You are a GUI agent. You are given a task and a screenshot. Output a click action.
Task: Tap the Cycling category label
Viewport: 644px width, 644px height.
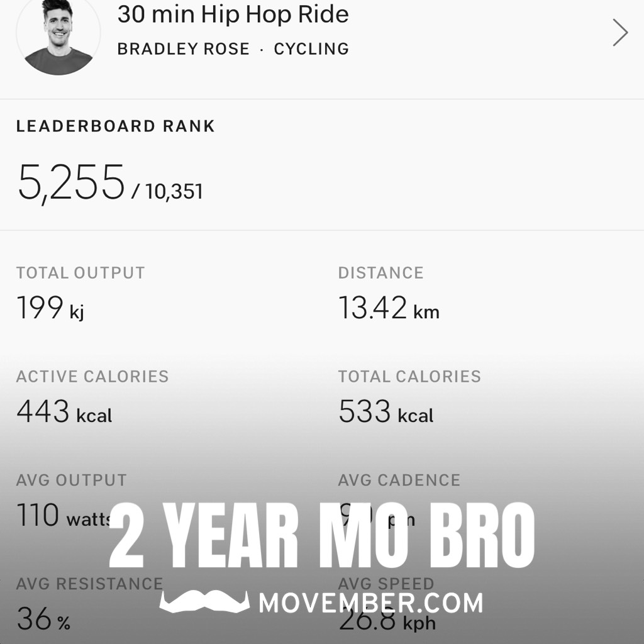coord(311,49)
